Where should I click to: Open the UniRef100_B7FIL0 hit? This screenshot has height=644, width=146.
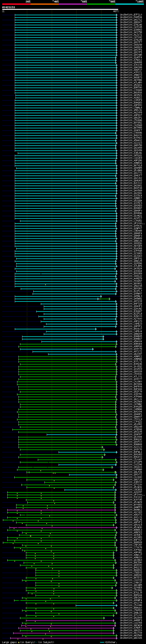tap(131, 15)
